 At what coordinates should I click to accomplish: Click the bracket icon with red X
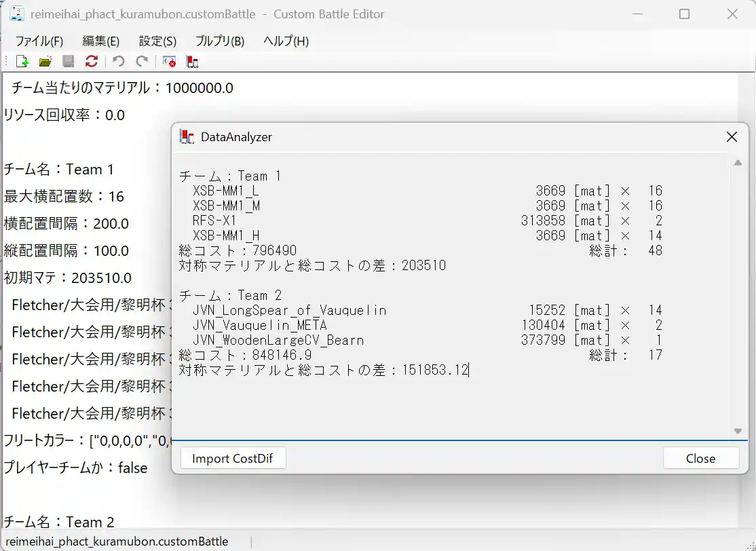(x=170, y=62)
